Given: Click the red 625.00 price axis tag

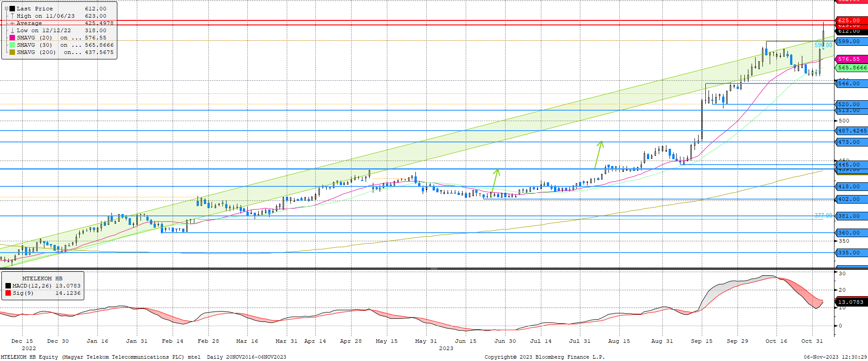Looking at the screenshot, I should click(x=851, y=20).
